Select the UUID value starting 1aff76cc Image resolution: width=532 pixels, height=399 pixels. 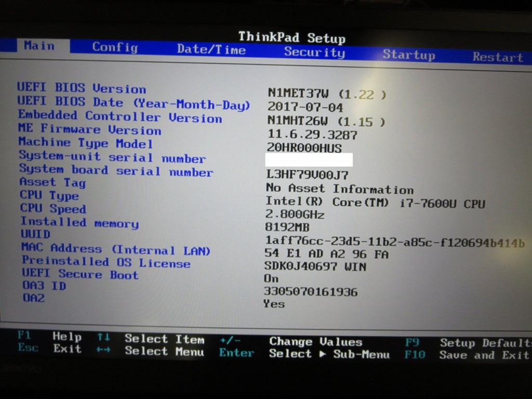(x=395, y=242)
